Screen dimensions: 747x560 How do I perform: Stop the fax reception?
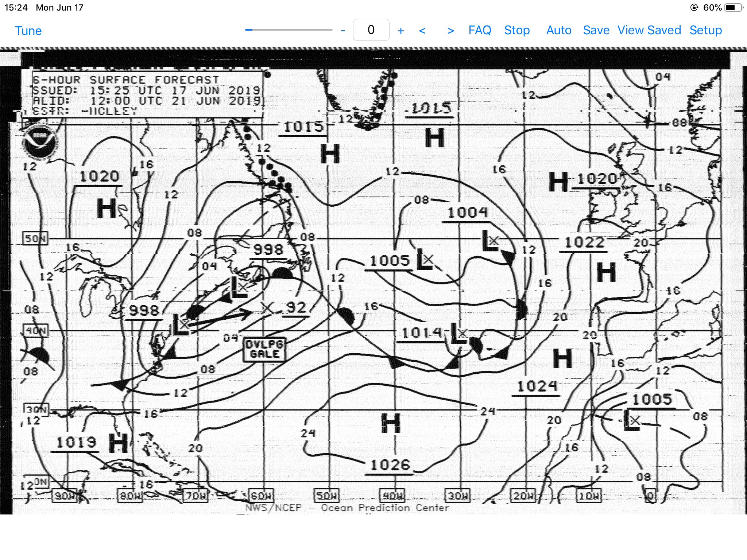pos(516,30)
